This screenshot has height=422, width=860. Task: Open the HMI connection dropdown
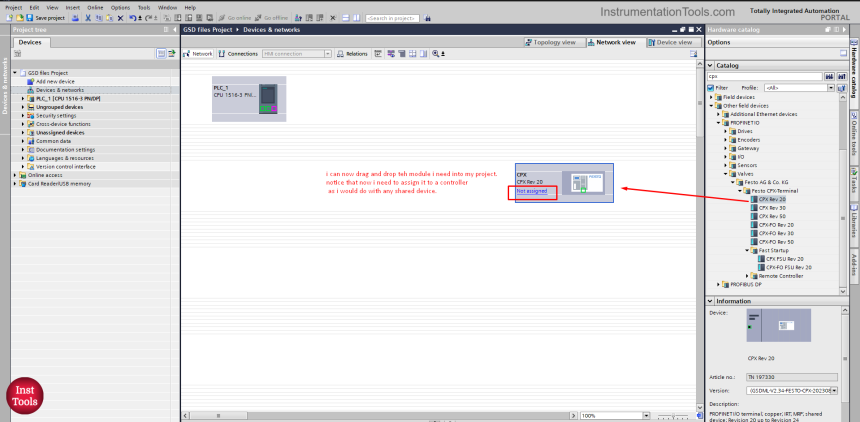[328, 54]
